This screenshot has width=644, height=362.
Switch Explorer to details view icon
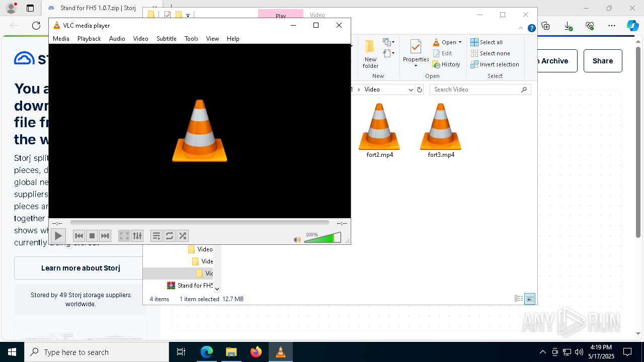tap(519, 299)
